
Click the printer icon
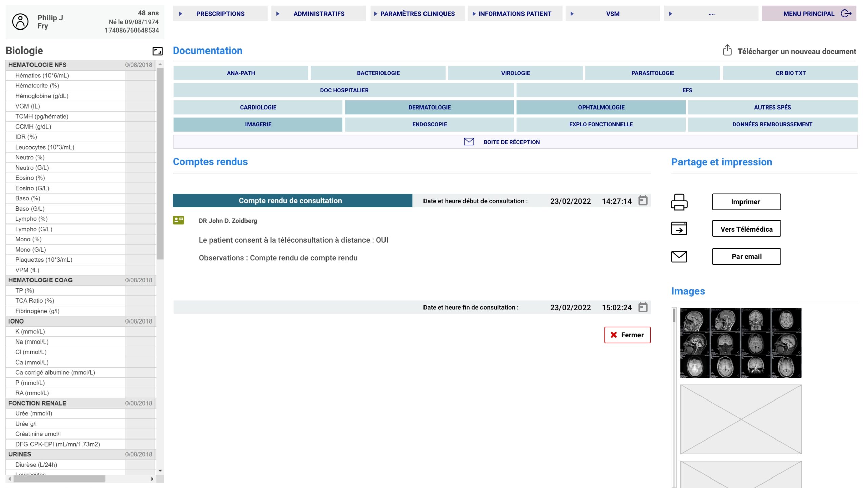pyautogui.click(x=679, y=202)
